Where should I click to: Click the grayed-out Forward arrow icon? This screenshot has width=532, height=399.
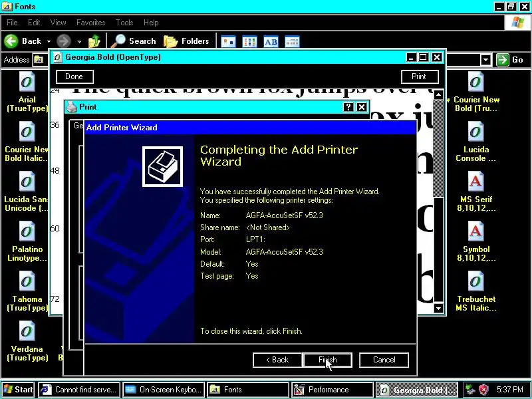click(63, 41)
